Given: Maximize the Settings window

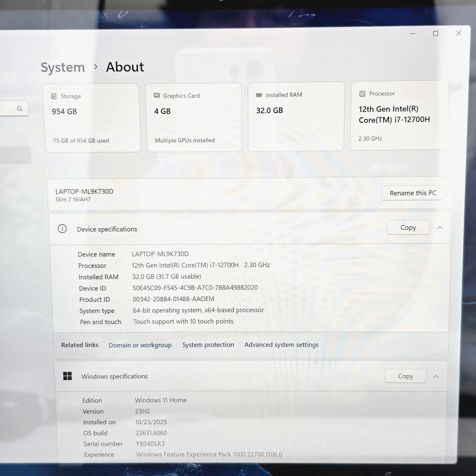Looking at the screenshot, I should pyautogui.click(x=435, y=34).
